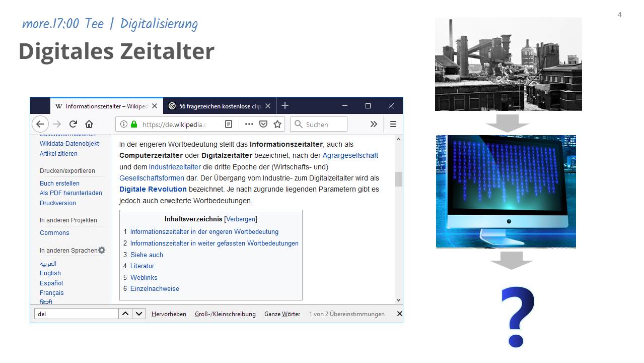Click the browser forward arrow
Viewport: 644px width, 363px height.
point(57,124)
